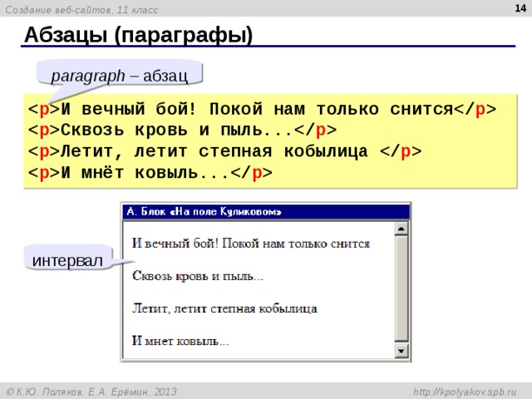
Task: Click the vertical scrollbar track
Action: (x=401, y=290)
